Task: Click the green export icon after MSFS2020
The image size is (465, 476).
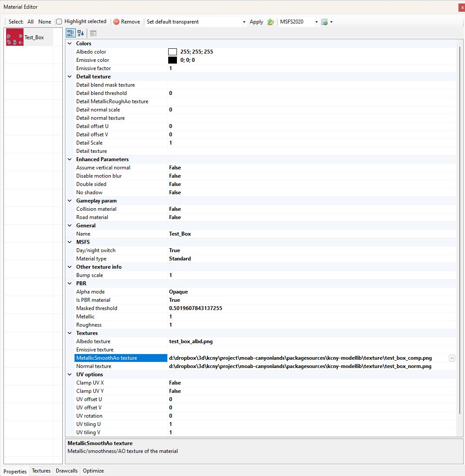Action: point(324,22)
